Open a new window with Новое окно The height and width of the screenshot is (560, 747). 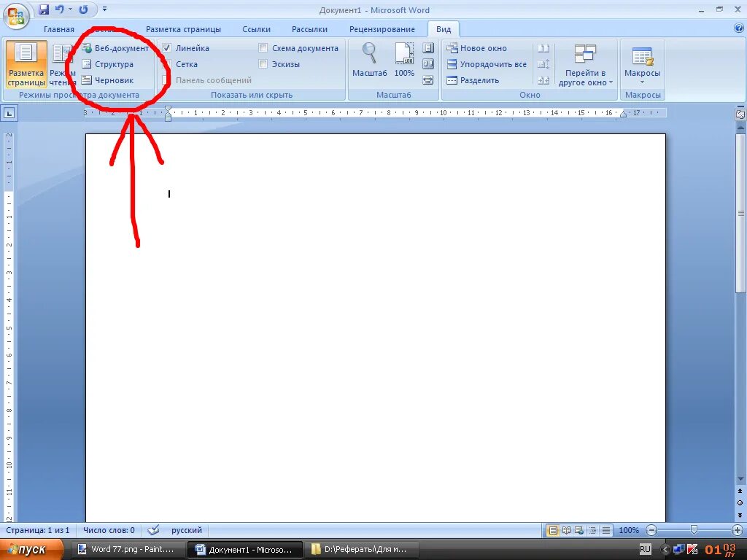click(x=476, y=48)
